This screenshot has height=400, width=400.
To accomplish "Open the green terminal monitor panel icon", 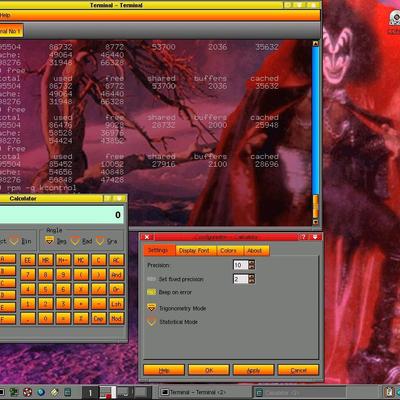I will point(14,392).
